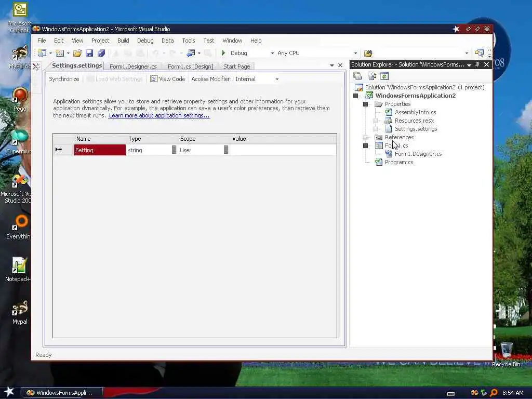Screen dimensions: 532x399
Task: Open the Debug configuration dropdown
Action: coord(272,54)
